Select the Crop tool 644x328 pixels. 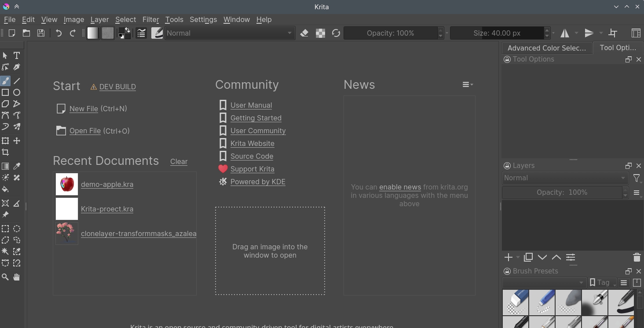click(5, 152)
